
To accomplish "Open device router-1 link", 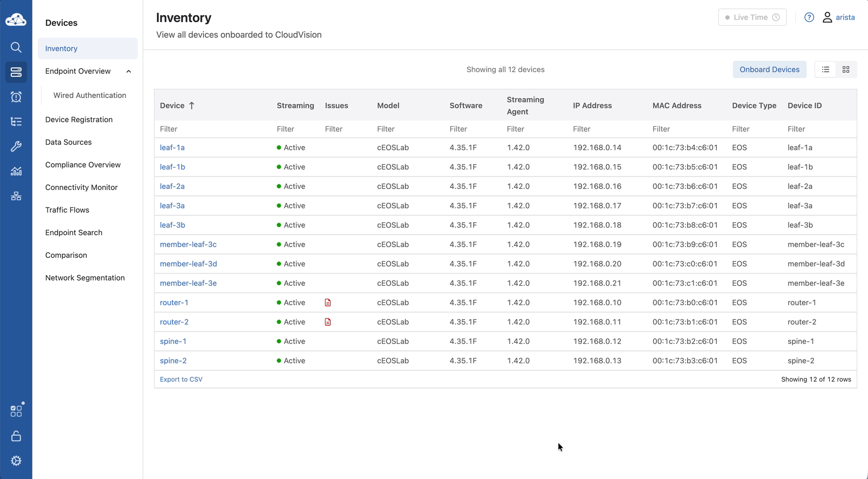I will (x=174, y=302).
